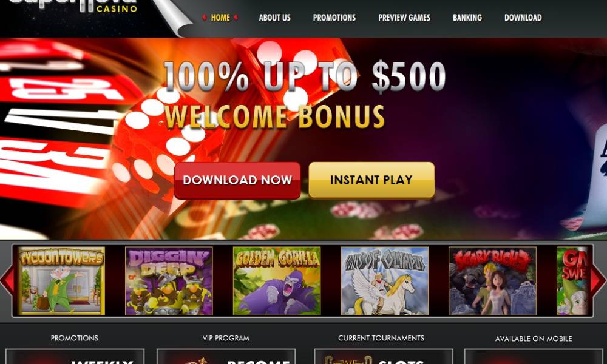Open the VIP Program section banner

tap(226, 356)
